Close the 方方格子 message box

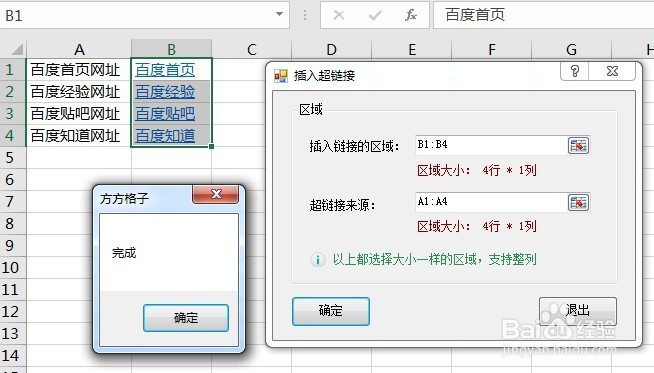coord(216,194)
